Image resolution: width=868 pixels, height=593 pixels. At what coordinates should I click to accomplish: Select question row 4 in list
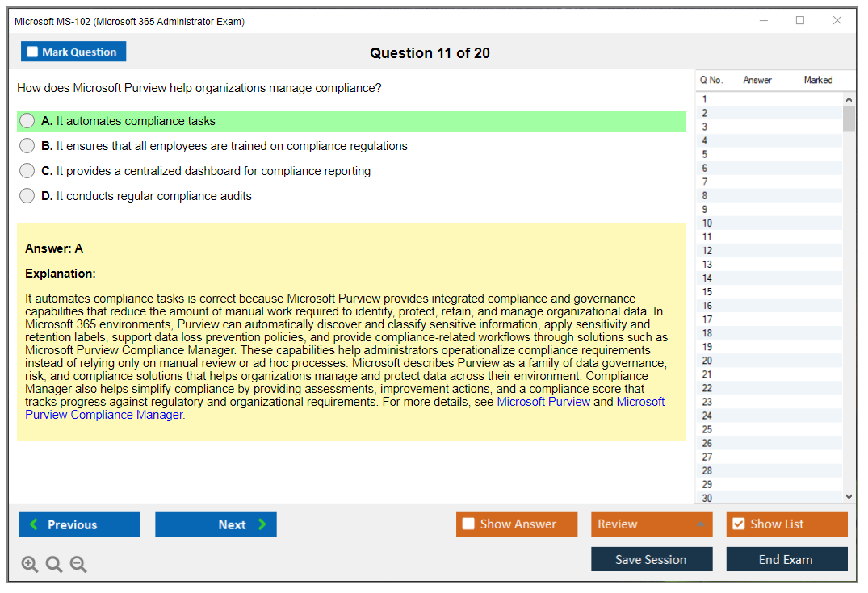click(x=769, y=140)
